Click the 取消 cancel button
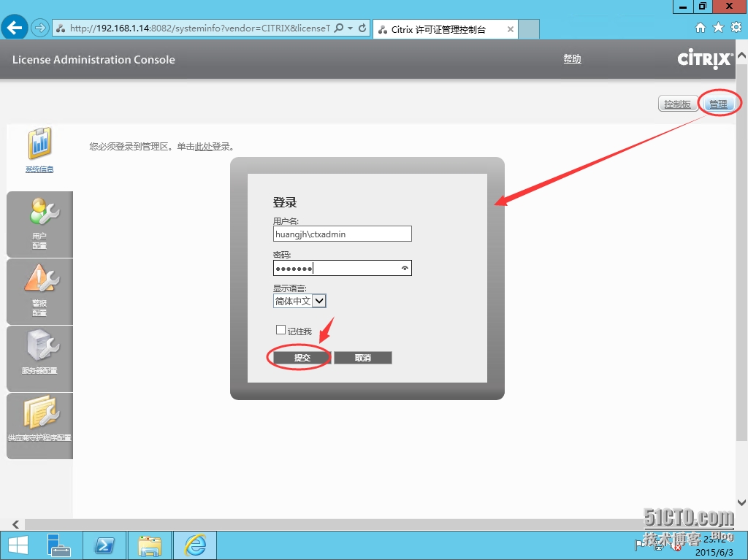748x560 pixels. 363,358
